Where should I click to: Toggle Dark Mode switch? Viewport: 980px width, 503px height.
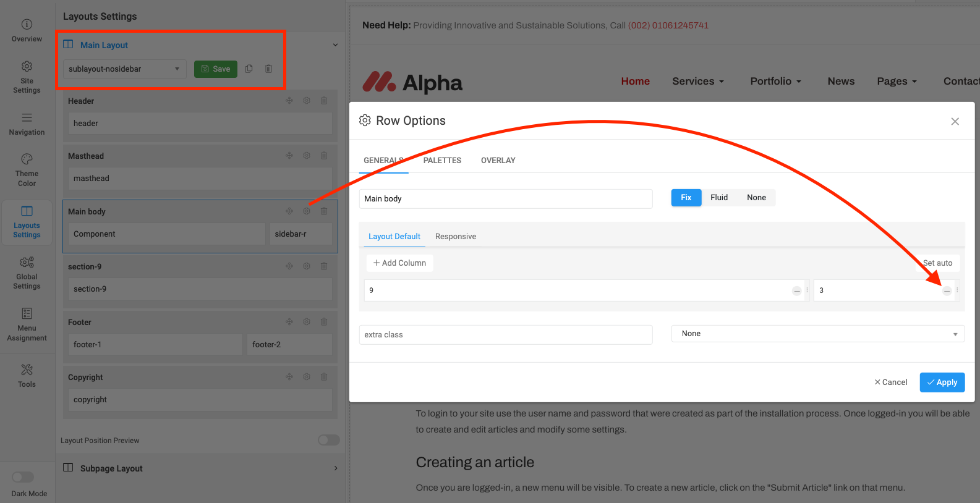(x=23, y=477)
